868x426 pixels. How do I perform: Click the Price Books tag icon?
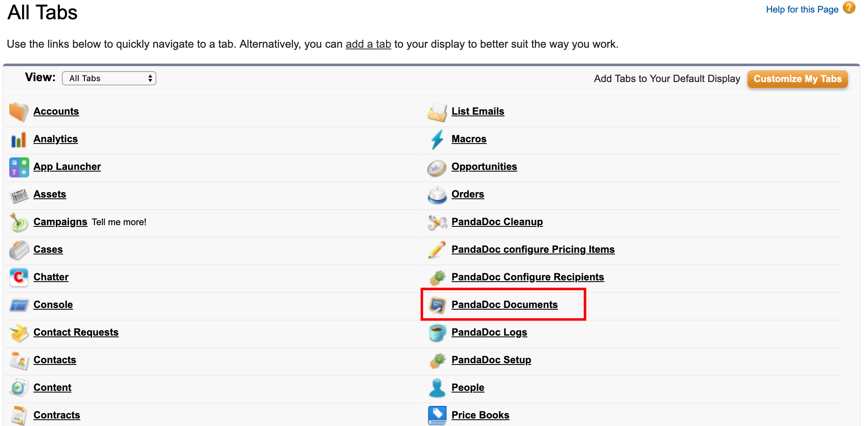(x=437, y=416)
